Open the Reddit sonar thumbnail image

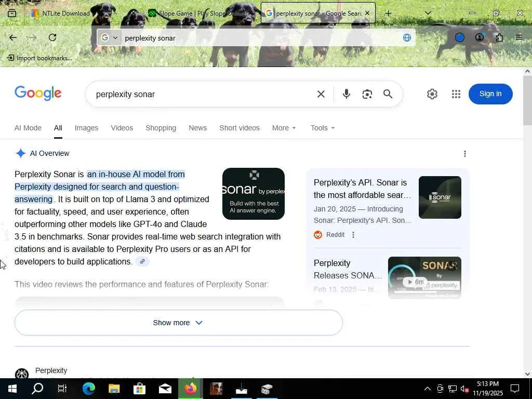[440, 197]
